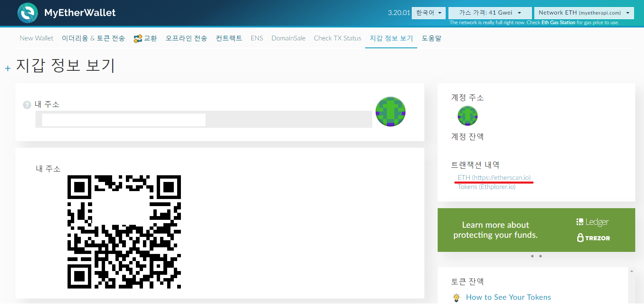The image size is (644, 306).
Task: Click the Learn more about protecting your funds banner
Action: click(536, 230)
